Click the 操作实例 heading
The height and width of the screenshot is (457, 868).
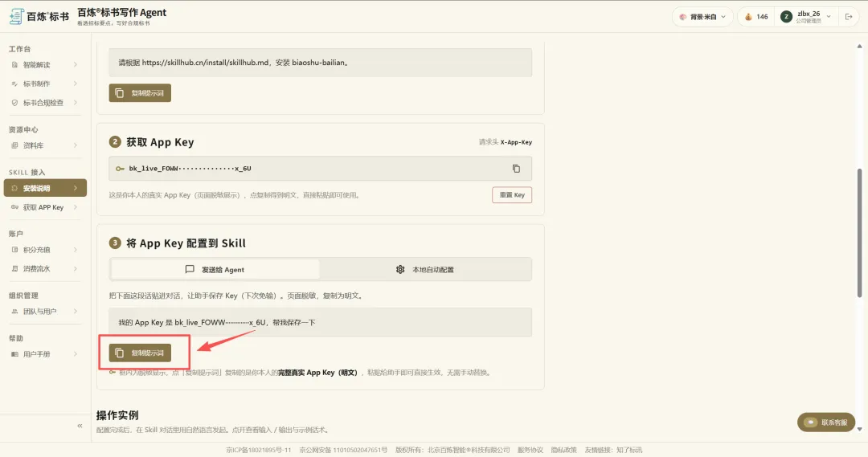[x=117, y=415]
